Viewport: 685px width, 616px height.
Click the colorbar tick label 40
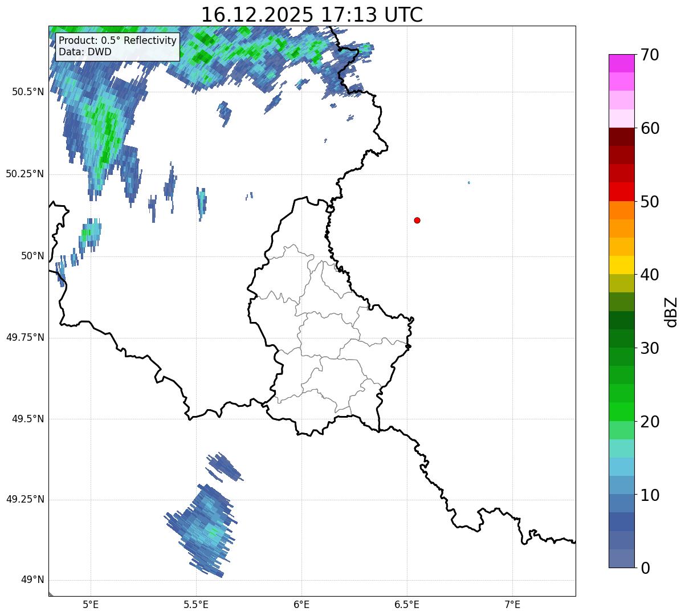tap(650, 275)
